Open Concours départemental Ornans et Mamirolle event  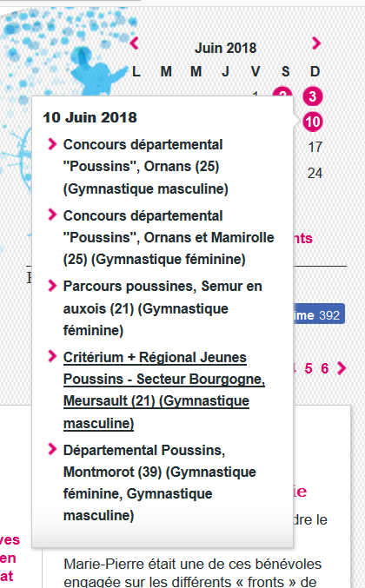tap(169, 237)
